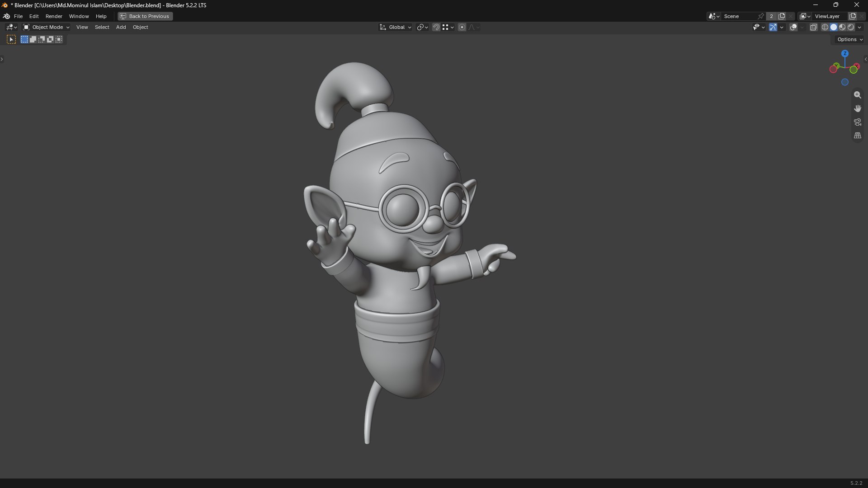Click the blue negative Z axis circle
This screenshot has height=488, width=868.
(x=844, y=82)
